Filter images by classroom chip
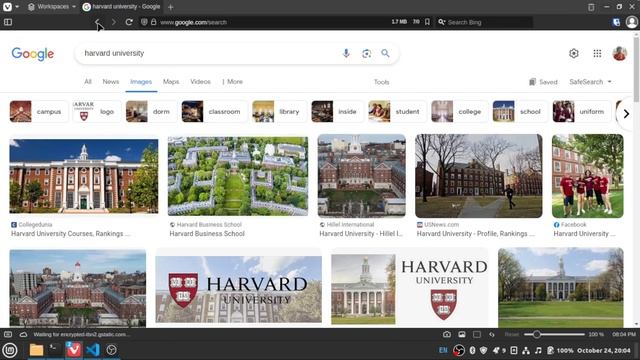The height and width of the screenshot is (360, 640). [x=214, y=111]
